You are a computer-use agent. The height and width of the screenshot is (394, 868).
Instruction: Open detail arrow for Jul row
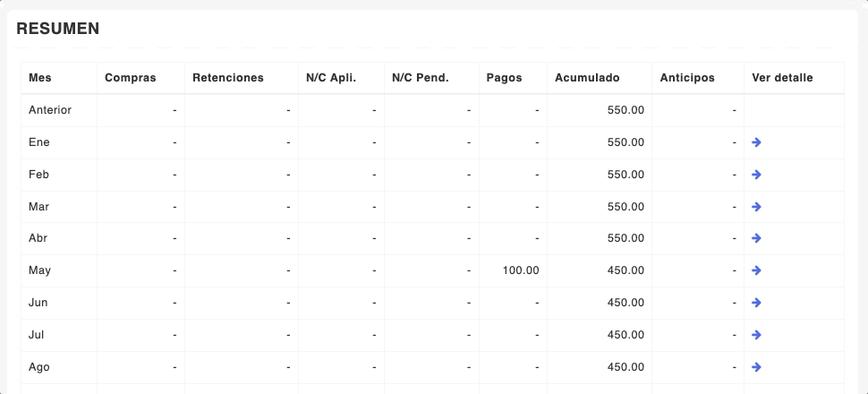click(756, 335)
